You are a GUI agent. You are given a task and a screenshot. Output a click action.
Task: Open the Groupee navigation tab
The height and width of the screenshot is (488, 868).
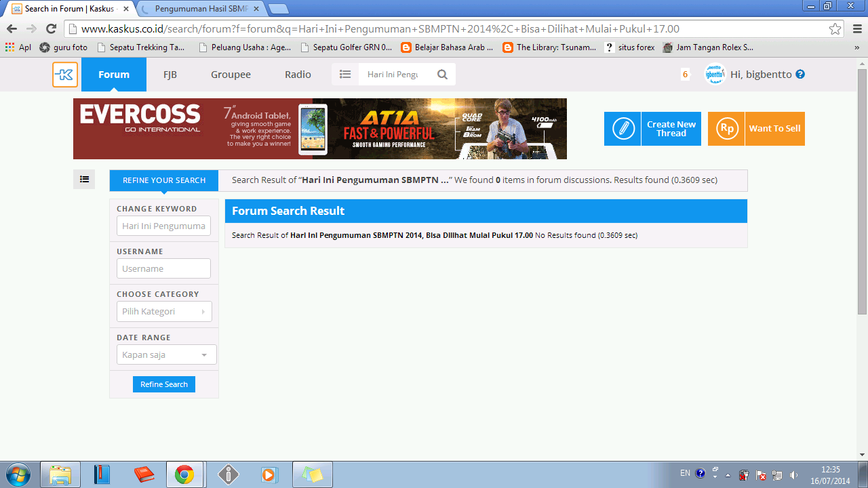click(x=231, y=75)
